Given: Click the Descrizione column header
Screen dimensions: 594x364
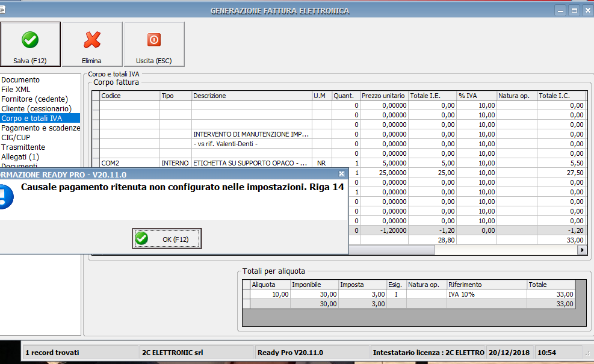Looking at the screenshot, I should click(252, 96).
